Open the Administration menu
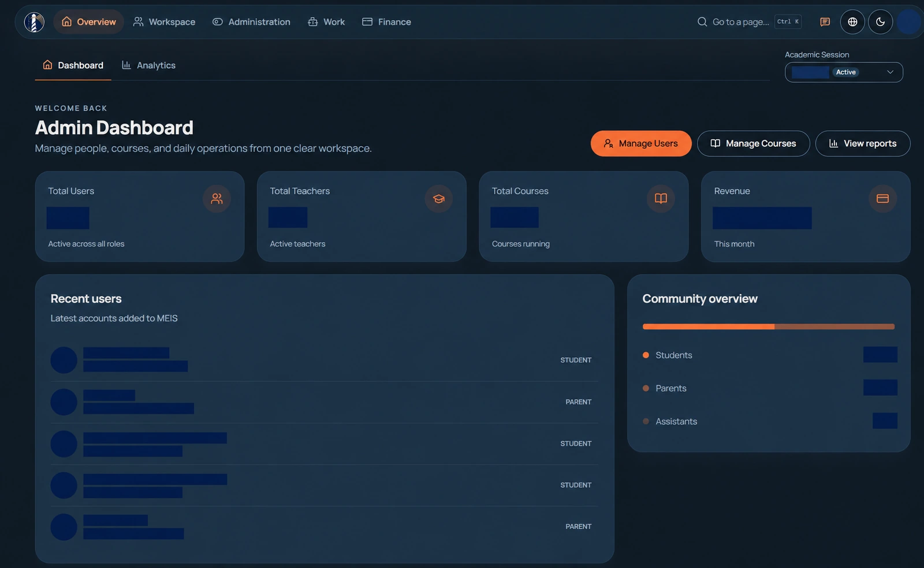The height and width of the screenshot is (568, 924). tap(251, 22)
